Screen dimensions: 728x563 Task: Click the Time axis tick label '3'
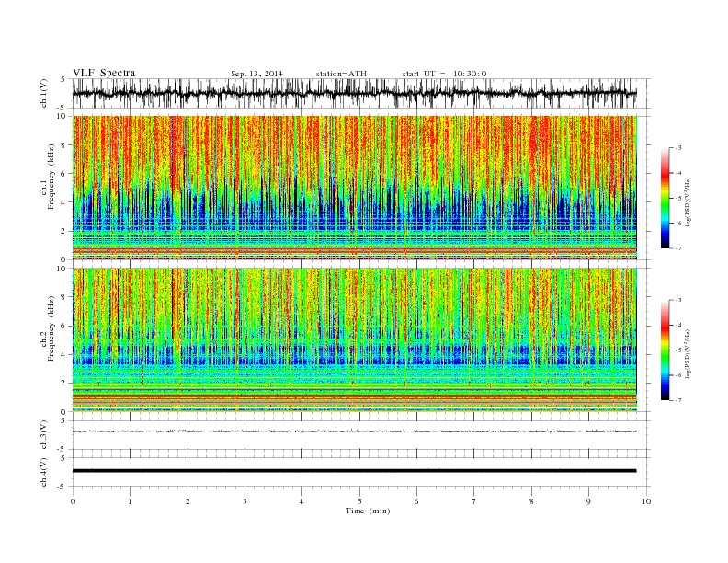click(x=245, y=501)
